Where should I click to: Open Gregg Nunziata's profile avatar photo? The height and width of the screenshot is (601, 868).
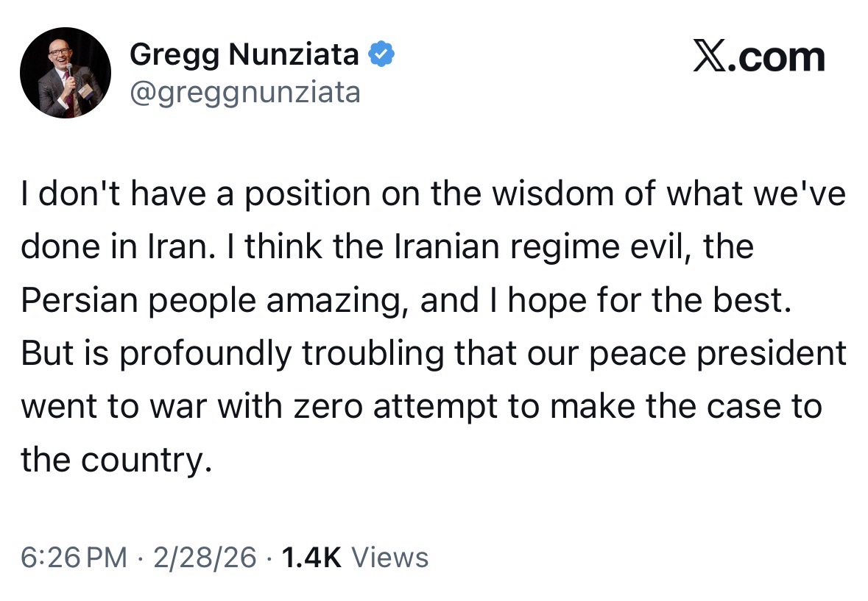(66, 73)
